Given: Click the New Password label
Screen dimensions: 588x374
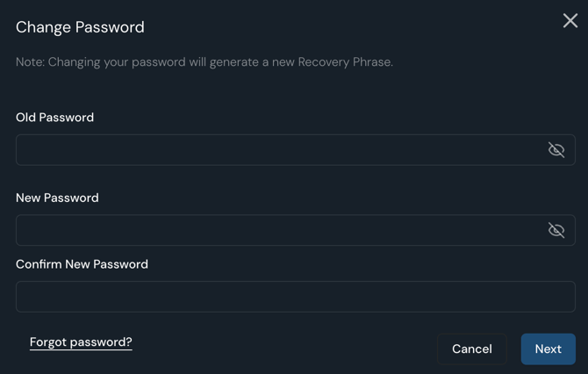Looking at the screenshot, I should tap(57, 198).
